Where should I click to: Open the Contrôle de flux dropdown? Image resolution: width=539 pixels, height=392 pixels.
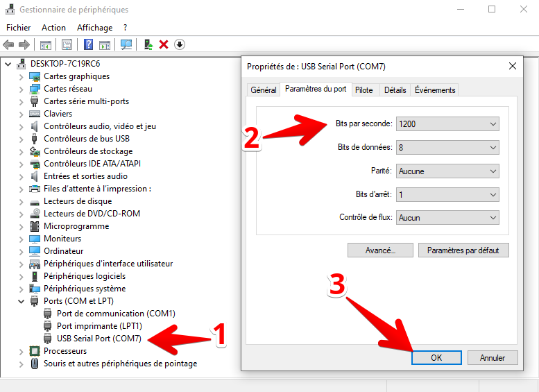click(447, 218)
